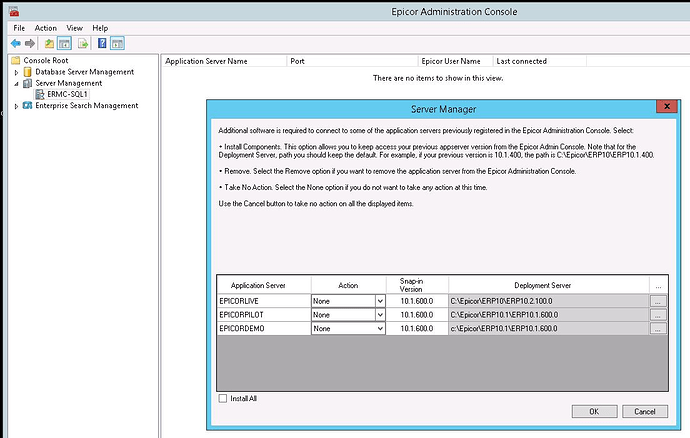690x438 pixels.
Task: Click Snap-in Version cell for EPICORDEMO
Action: click(x=417, y=328)
